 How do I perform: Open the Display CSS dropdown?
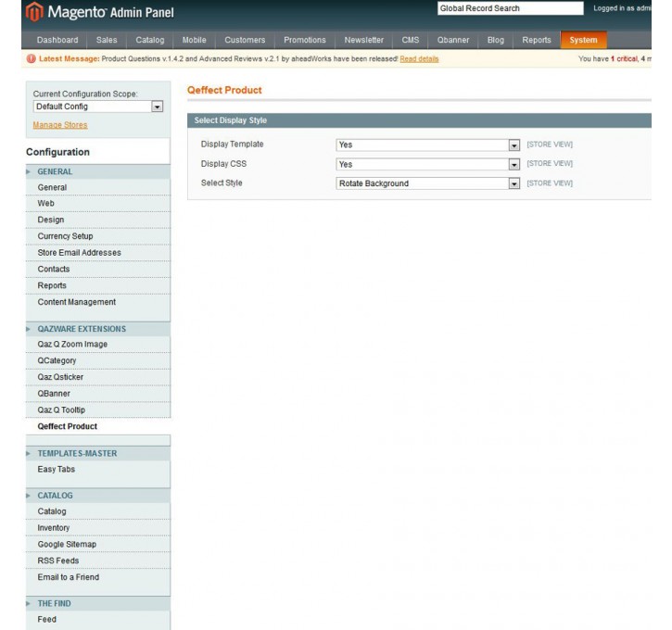427,164
